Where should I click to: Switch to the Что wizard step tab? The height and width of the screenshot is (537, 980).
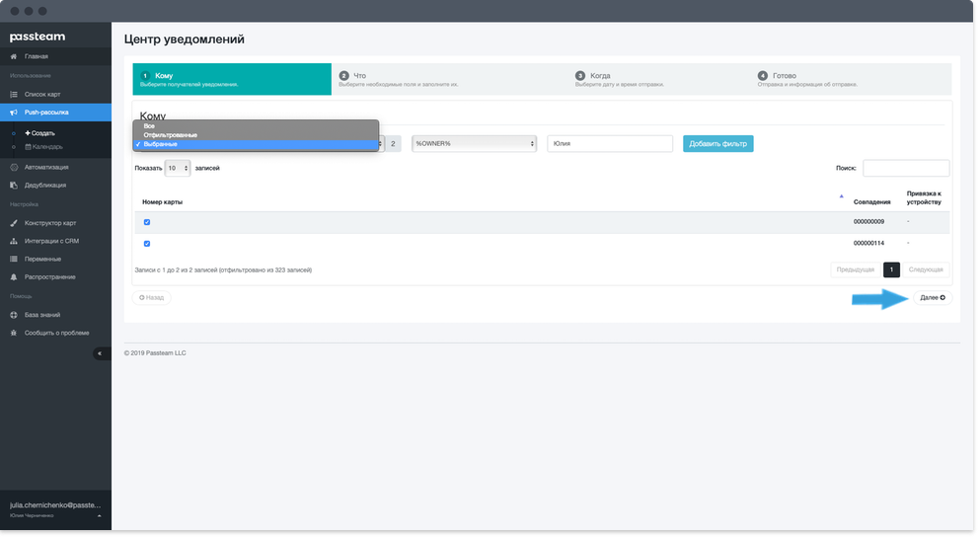point(449,79)
